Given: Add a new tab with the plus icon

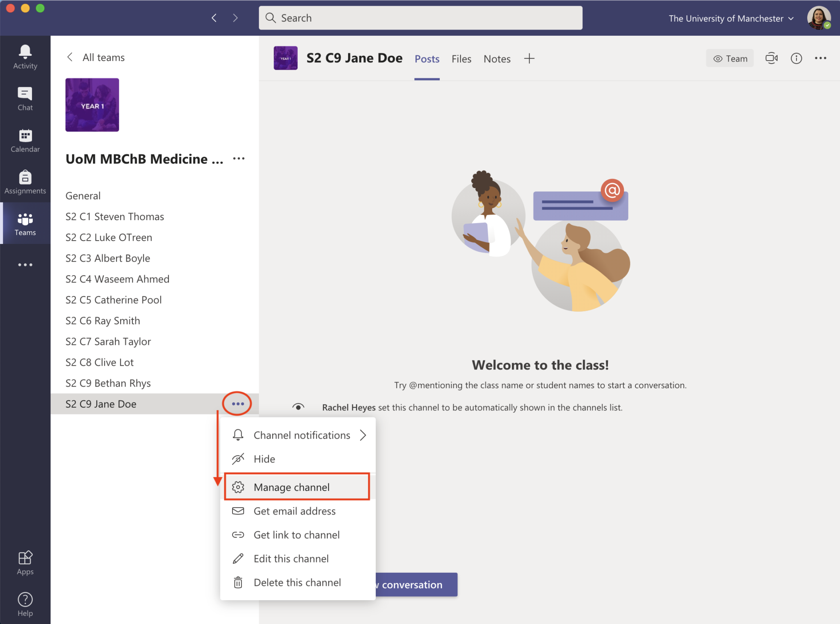Looking at the screenshot, I should click(x=529, y=58).
